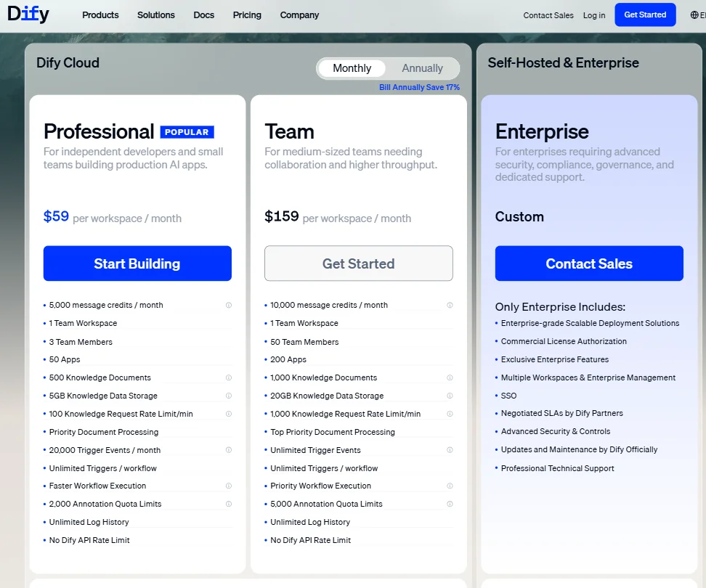Screen dimensions: 706x588
Task: Open info icon for Unlimited Trigger Events
Action: tap(450, 450)
